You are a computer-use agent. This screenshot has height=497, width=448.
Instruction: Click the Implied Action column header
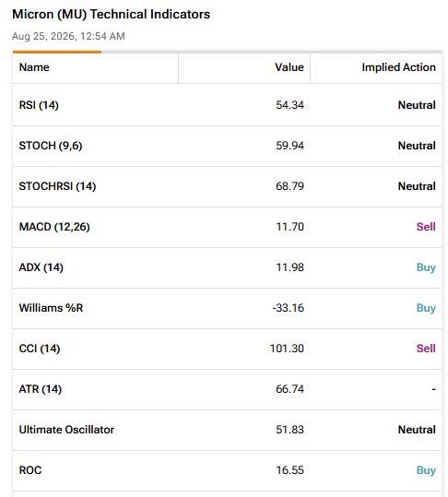(x=398, y=67)
